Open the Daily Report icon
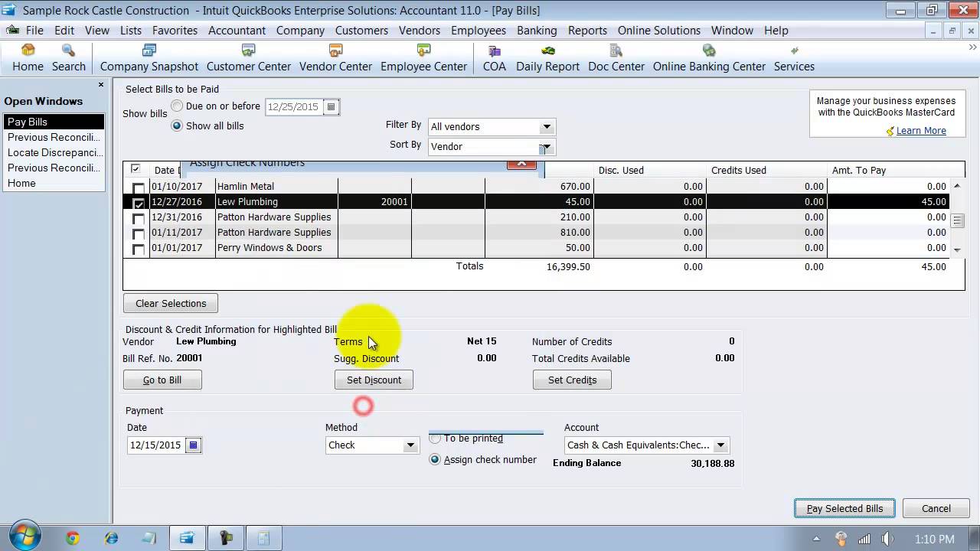This screenshot has height=551, width=980. pos(547,58)
